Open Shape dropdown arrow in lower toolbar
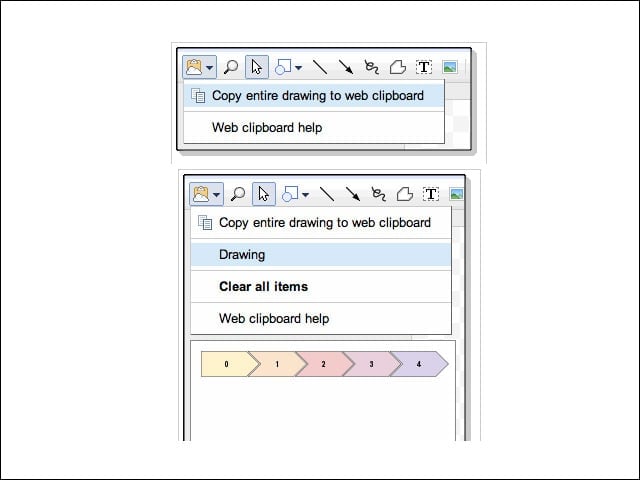Viewport: 640px width, 480px height. pyautogui.click(x=305, y=195)
